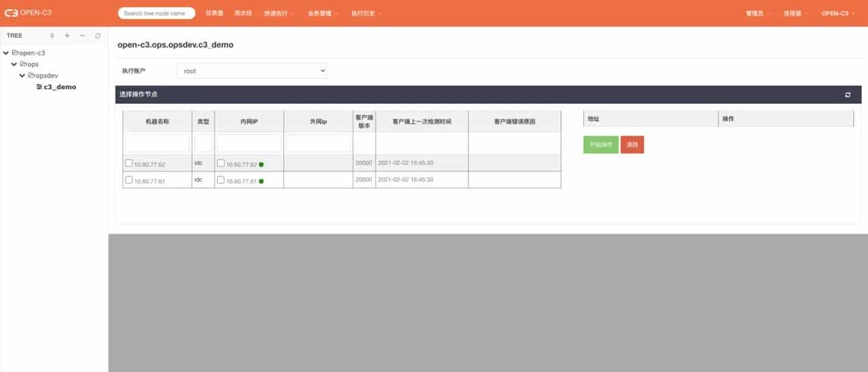The height and width of the screenshot is (372, 868).
Task: Click the Search tree node name field
Action: tap(156, 13)
